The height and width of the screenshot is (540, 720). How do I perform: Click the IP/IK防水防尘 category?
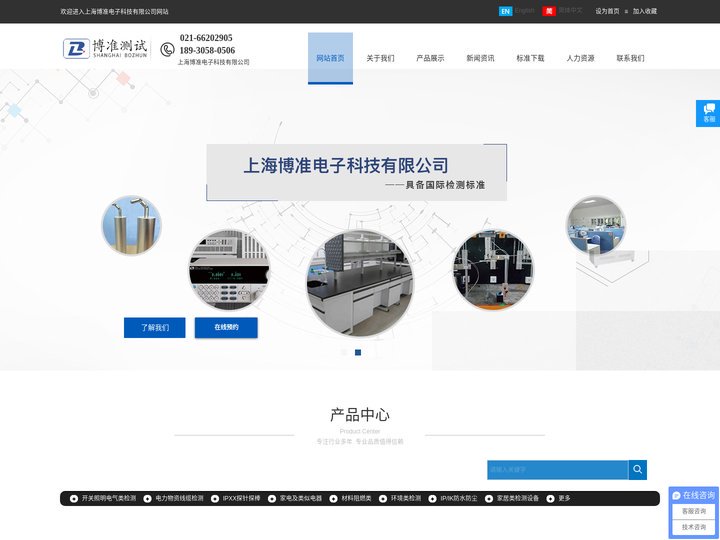459,498
